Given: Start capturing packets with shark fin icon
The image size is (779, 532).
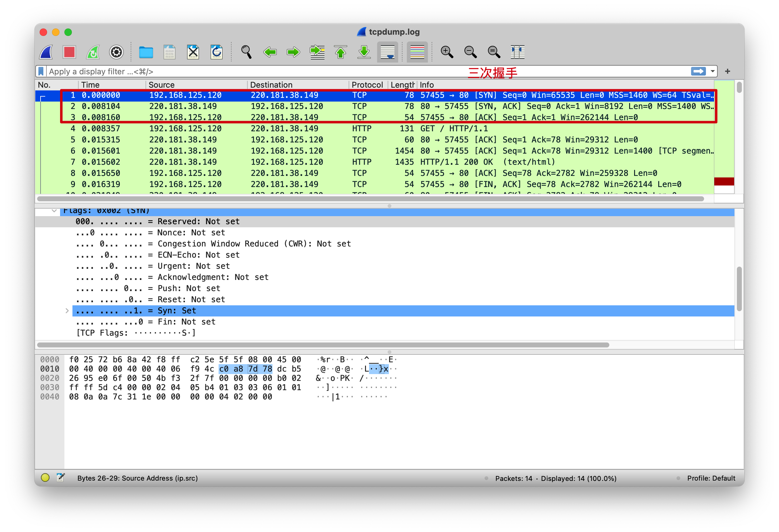Looking at the screenshot, I should click(46, 52).
